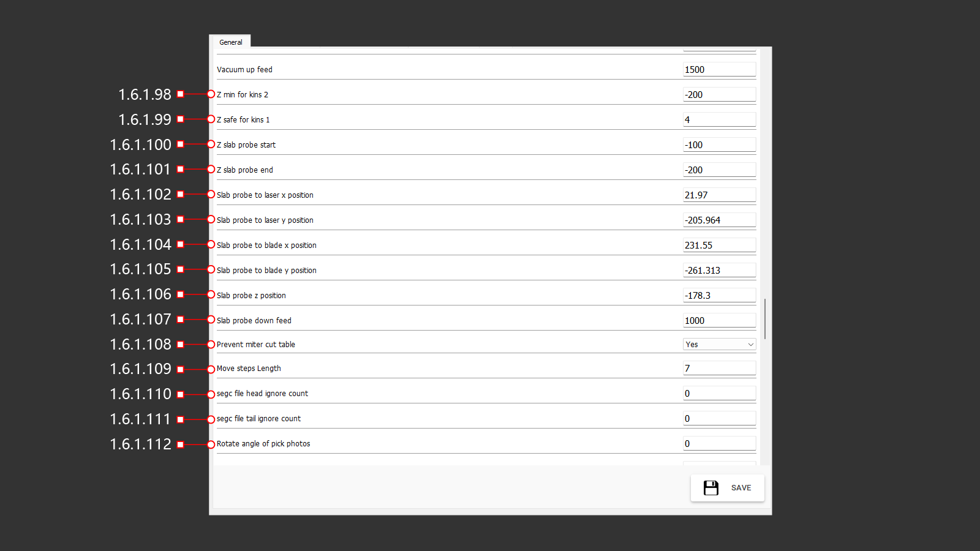Screen dimensions: 980x551
Task: Switch to the General tab
Action: coord(231,42)
